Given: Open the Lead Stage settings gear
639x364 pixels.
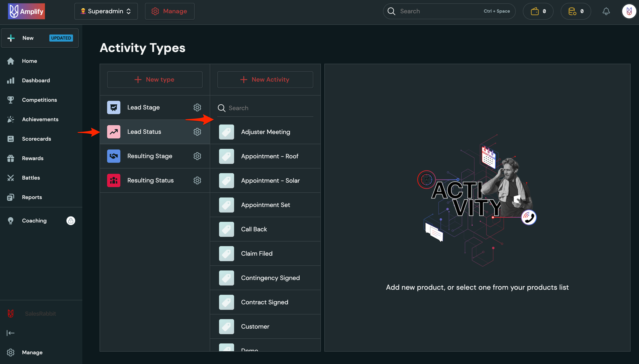Looking at the screenshot, I should point(197,107).
